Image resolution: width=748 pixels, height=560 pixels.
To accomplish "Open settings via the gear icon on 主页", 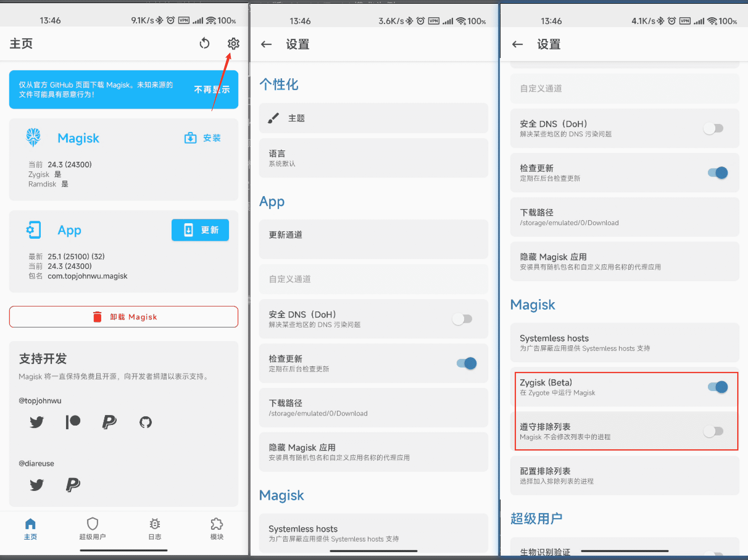I will coord(233,43).
